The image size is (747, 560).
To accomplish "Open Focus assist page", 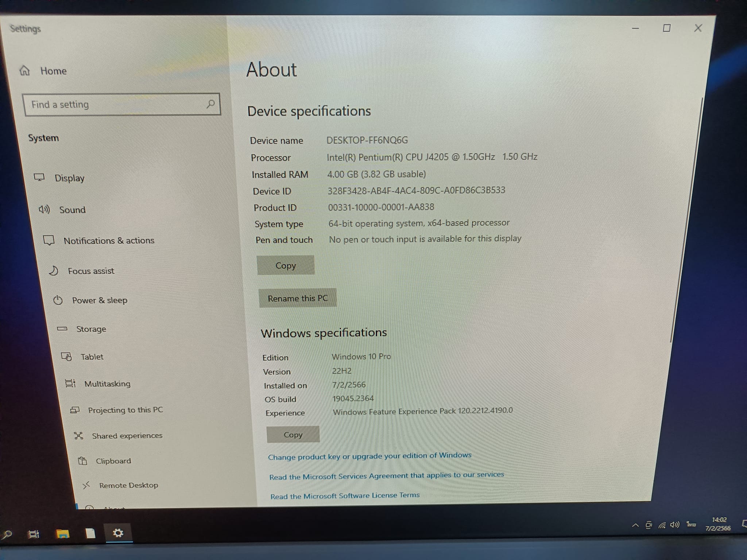I will pyautogui.click(x=91, y=271).
